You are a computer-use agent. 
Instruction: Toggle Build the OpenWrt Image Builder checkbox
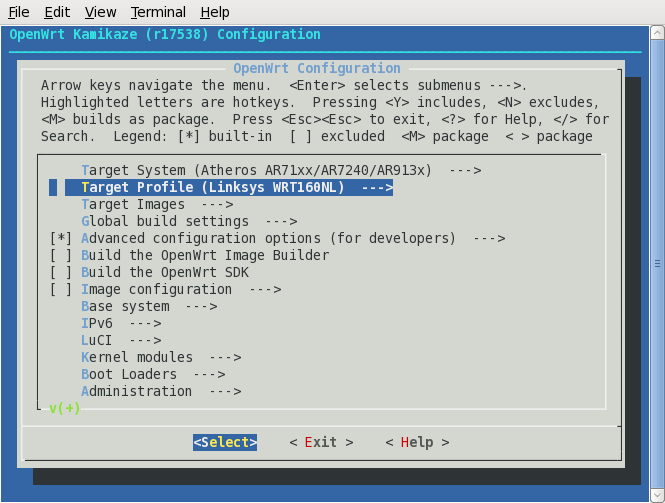pos(61,255)
